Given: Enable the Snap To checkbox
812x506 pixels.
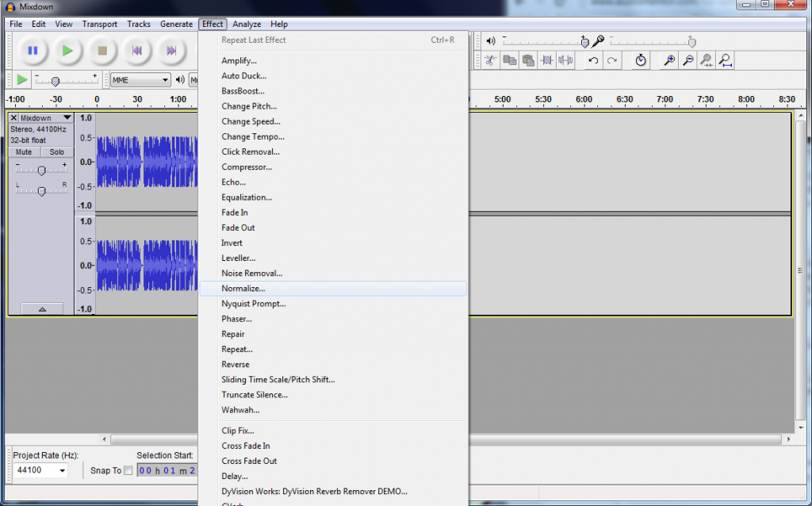Looking at the screenshot, I should click(128, 470).
